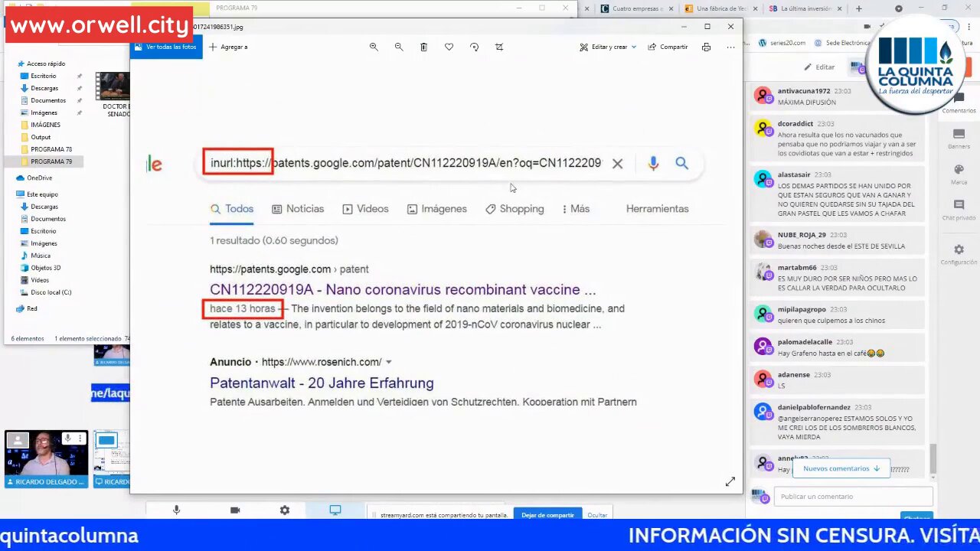Click into the Google search query field
This screenshot has height=551, width=980.
point(406,163)
